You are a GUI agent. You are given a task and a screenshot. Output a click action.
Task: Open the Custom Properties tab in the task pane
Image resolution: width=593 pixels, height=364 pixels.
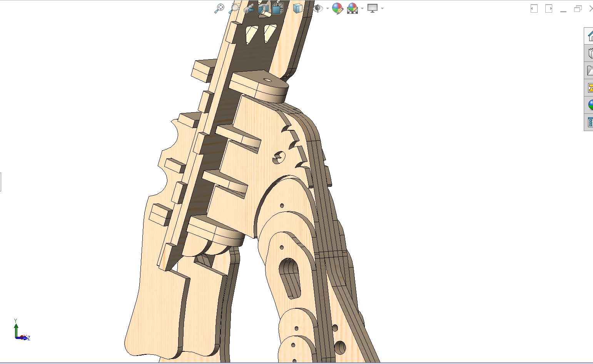(x=589, y=122)
